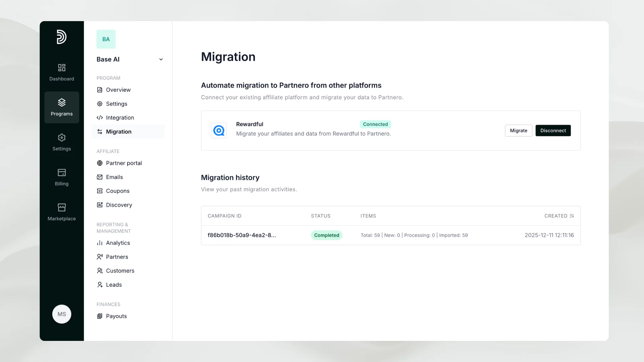Click the Programs layers icon
This screenshot has height=362, width=644.
coord(61,103)
